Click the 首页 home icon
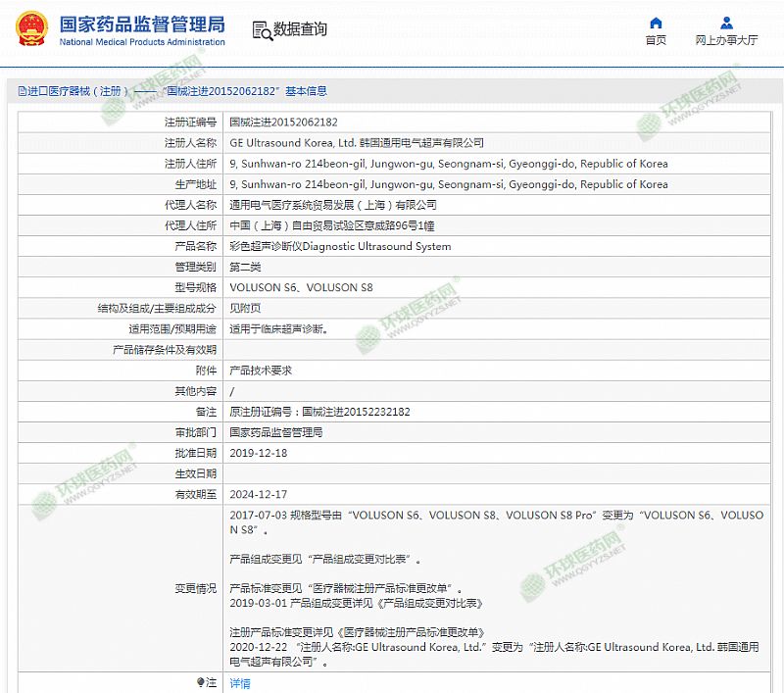Screen dimensions: 784x693 [x=656, y=23]
